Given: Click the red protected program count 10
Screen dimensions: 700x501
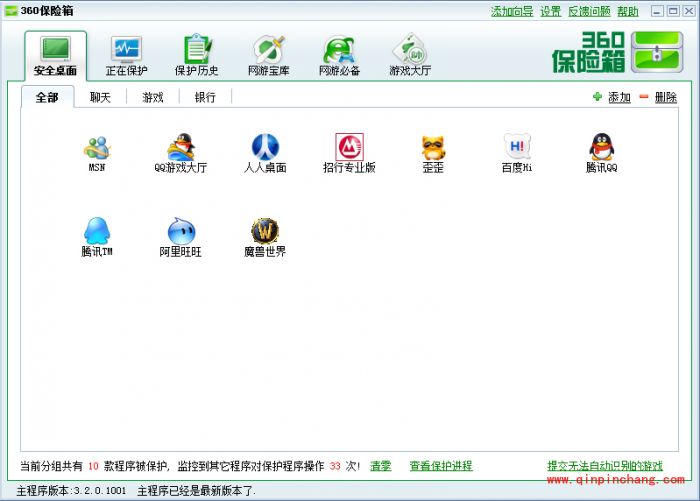Looking at the screenshot, I should click(x=93, y=466).
